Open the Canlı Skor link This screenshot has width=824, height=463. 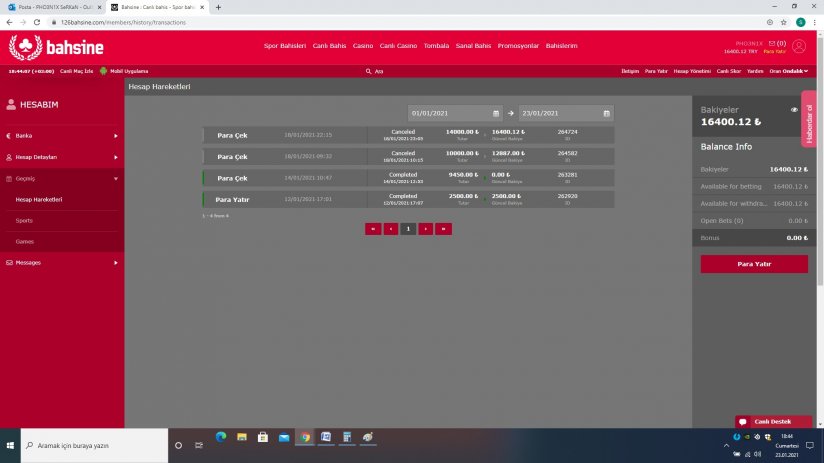tap(729, 71)
